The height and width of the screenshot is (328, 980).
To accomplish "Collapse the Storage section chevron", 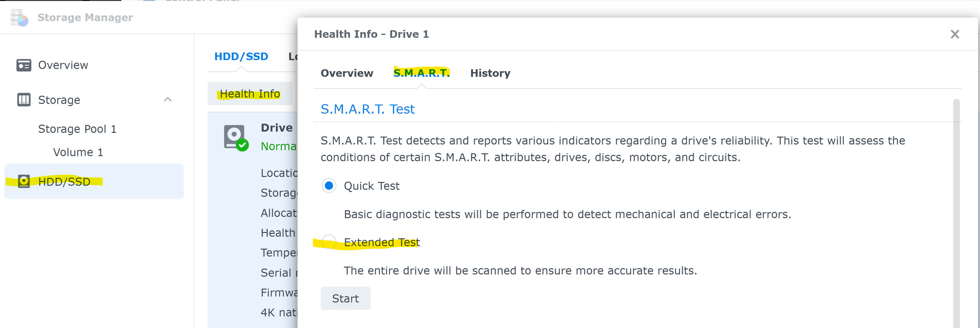I will coord(167,100).
